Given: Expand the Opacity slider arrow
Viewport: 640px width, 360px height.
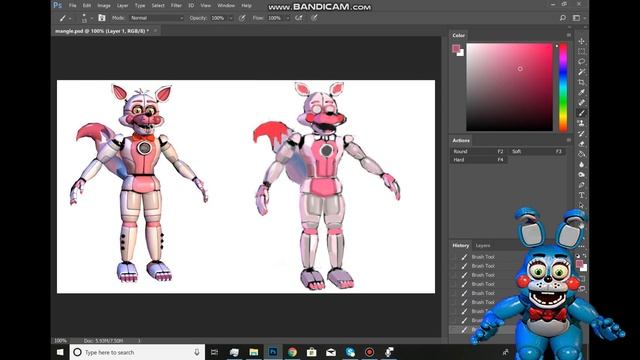Looking at the screenshot, I should click(x=231, y=18).
